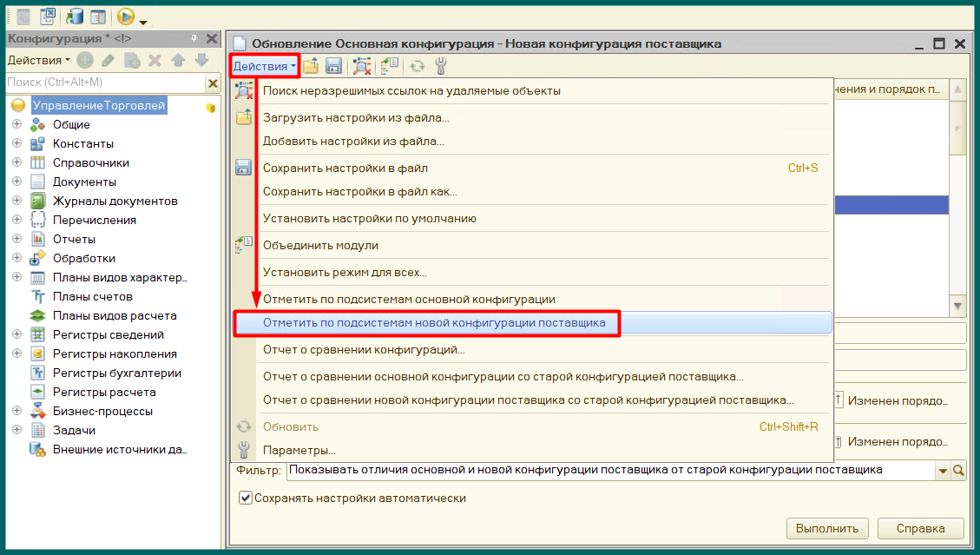
Task: Select УправлениеТорговлей root node
Action: click(99, 105)
